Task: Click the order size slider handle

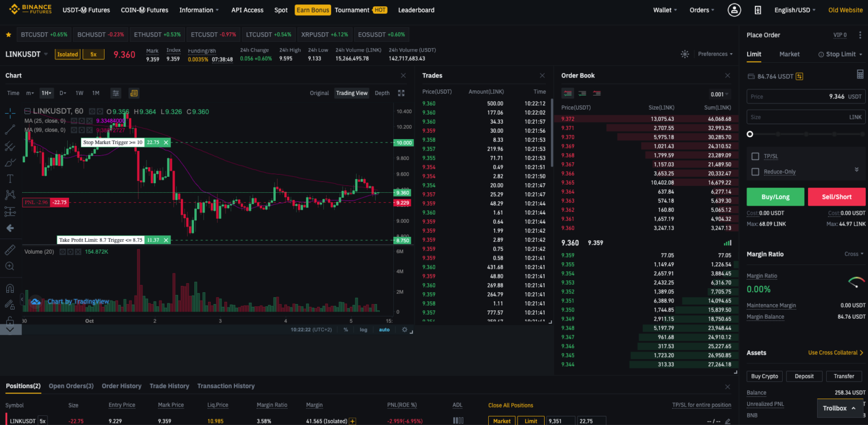Action: (x=750, y=135)
